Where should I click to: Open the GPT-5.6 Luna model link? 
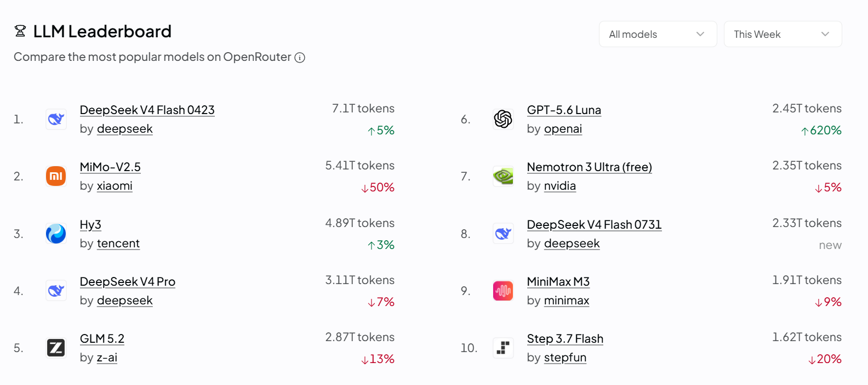564,110
